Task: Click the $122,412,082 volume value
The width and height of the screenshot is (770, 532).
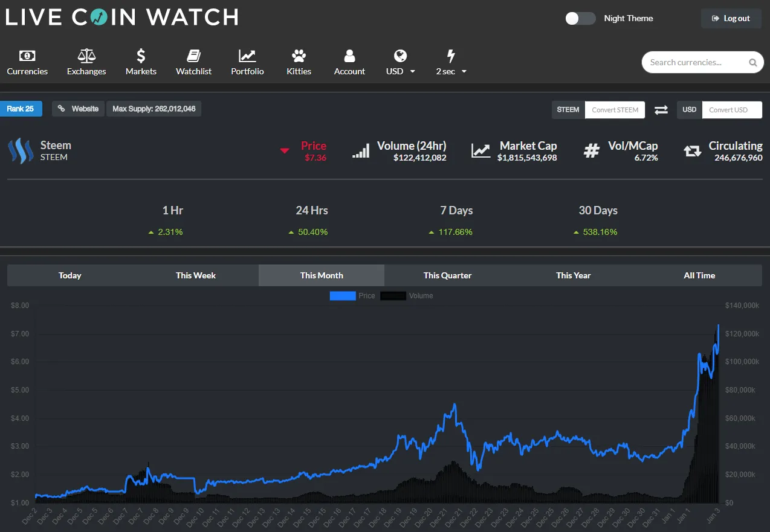Action: click(x=420, y=158)
